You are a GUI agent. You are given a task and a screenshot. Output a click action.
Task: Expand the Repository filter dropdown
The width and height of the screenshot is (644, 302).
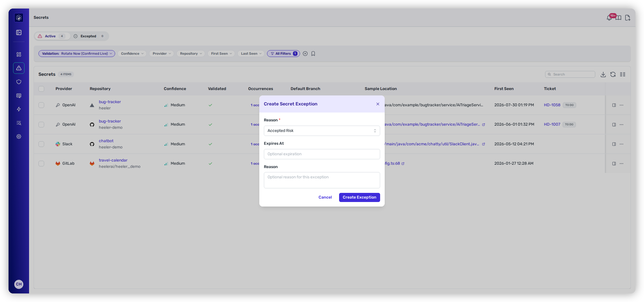coord(191,54)
